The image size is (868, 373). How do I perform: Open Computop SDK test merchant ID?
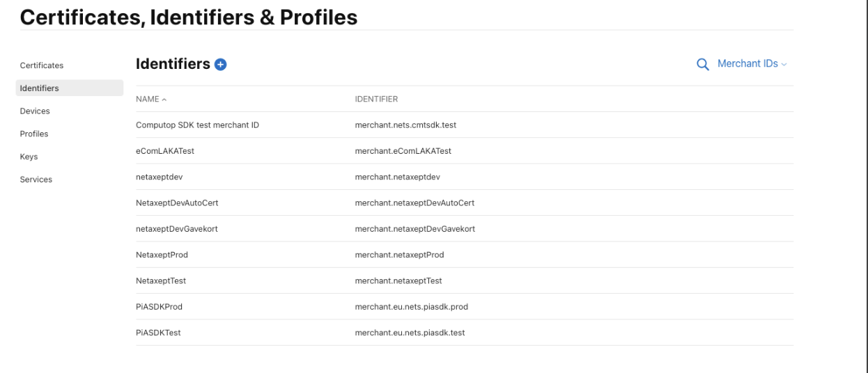[x=465, y=125]
